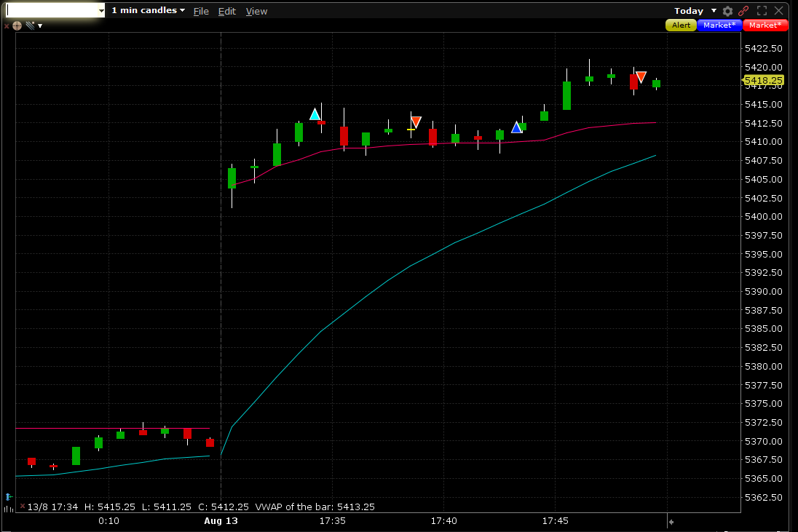Open the View menu
798x532 pixels.
click(256, 11)
